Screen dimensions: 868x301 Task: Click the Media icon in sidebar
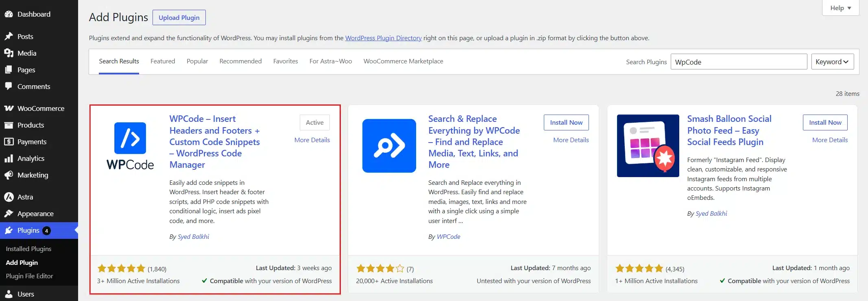coord(9,53)
